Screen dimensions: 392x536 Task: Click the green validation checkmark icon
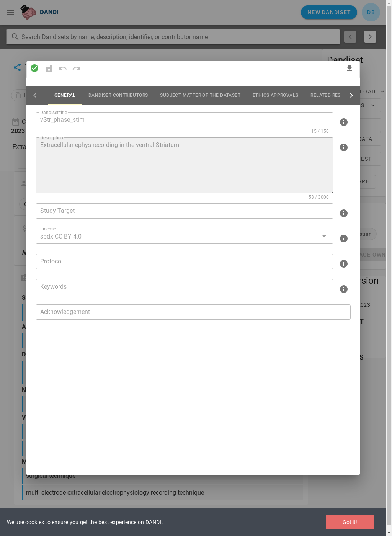(34, 68)
